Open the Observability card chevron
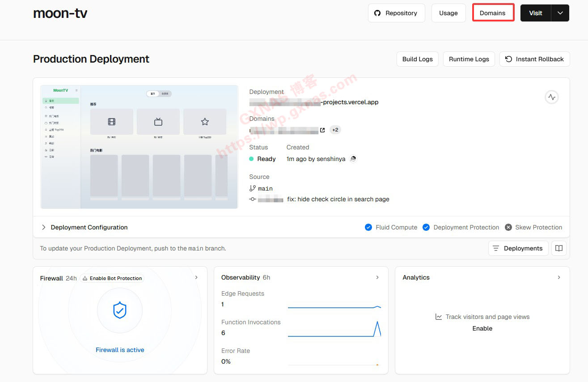 coord(377,277)
